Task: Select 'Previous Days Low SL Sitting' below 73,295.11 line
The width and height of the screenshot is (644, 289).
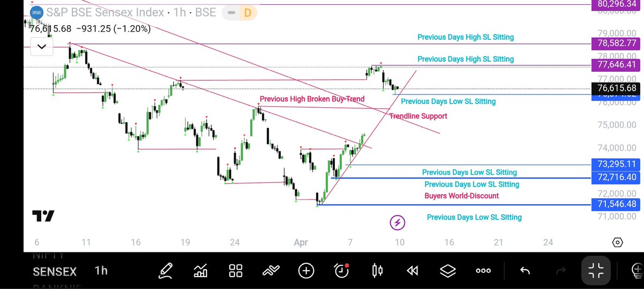Action: pos(470,172)
